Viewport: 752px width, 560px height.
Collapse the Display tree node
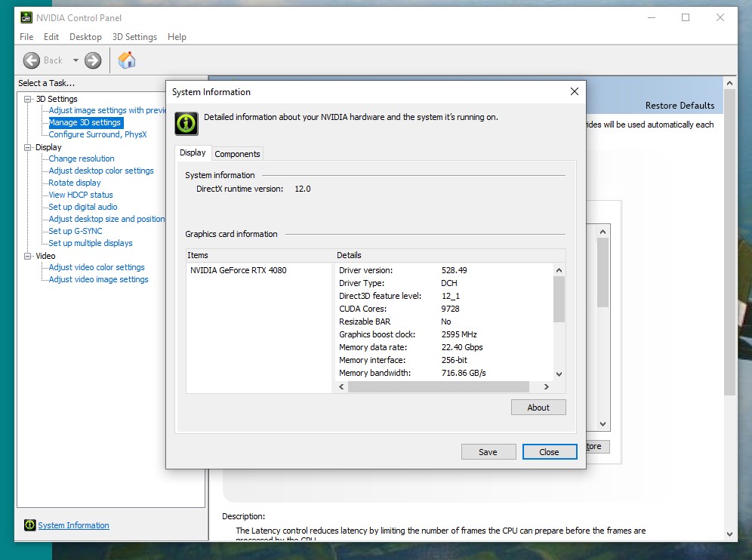point(28,147)
